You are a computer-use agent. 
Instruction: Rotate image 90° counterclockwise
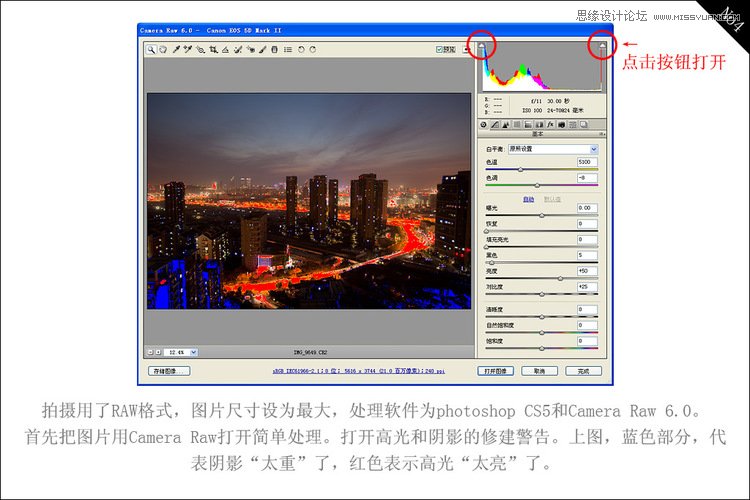click(x=301, y=49)
